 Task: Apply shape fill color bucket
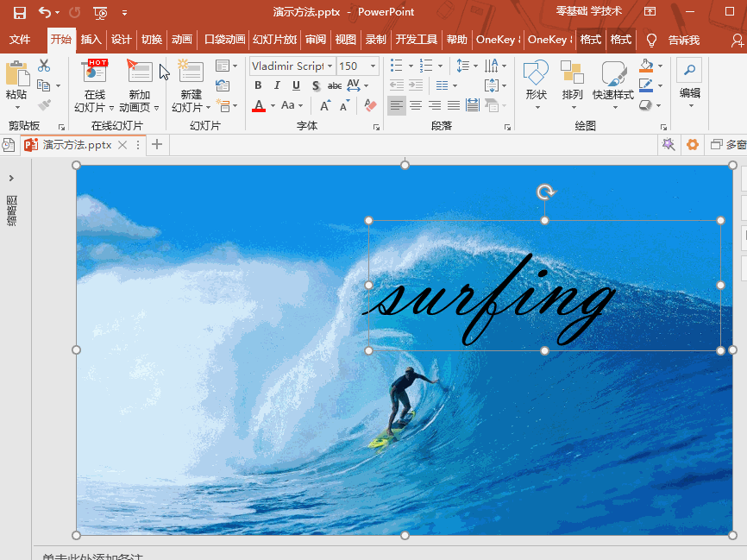click(x=646, y=66)
